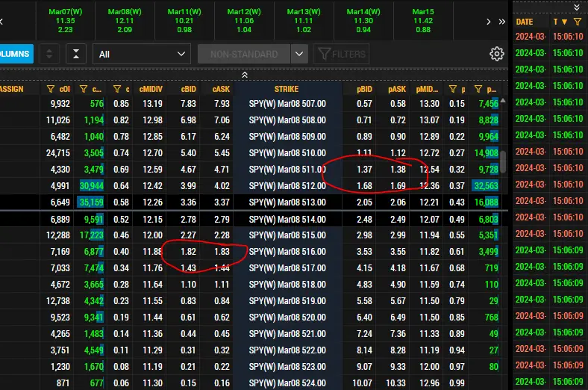Click the cOI column filter icon
Screen dimensions: 588x390
click(50, 89)
